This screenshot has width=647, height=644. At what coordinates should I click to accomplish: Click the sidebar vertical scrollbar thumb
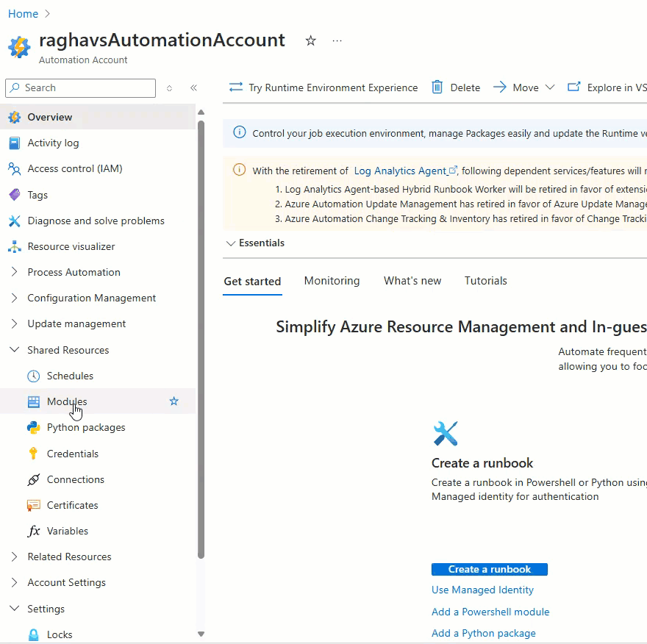(x=201, y=339)
